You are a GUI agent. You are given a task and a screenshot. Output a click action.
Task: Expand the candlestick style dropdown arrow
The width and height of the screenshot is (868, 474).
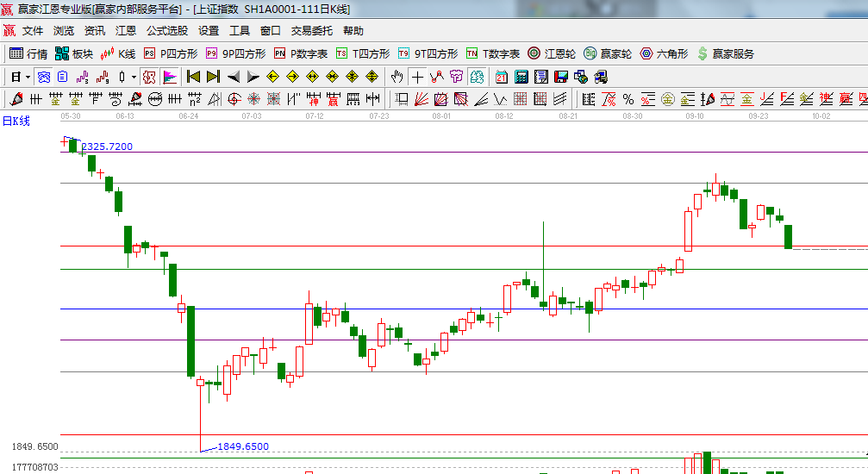tap(134, 77)
